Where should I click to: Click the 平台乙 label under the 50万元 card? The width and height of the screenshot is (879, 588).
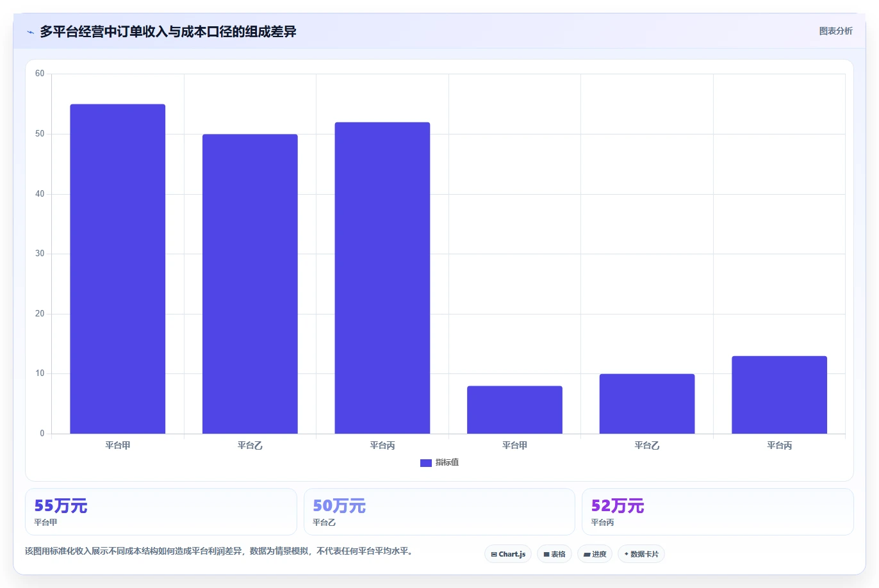(x=324, y=523)
